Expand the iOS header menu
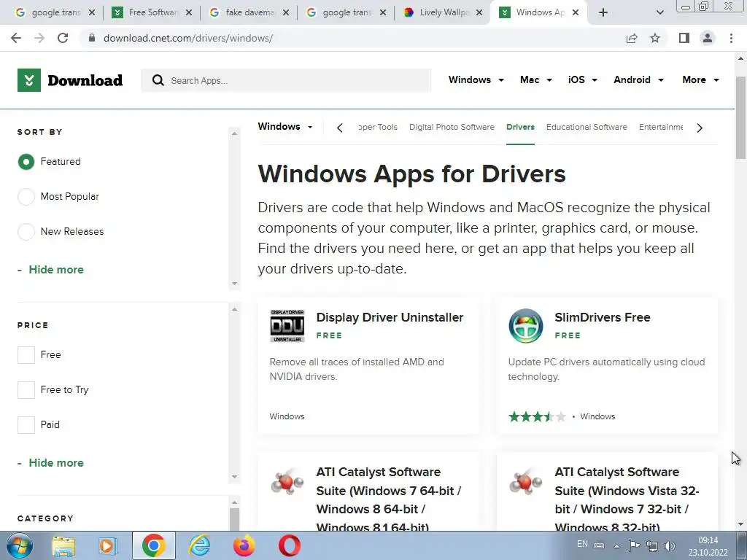 [x=583, y=80]
